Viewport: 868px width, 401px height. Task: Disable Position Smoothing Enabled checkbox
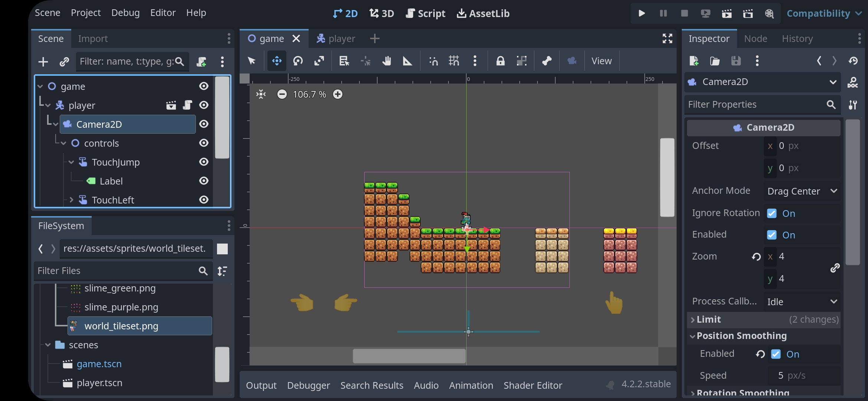click(x=776, y=354)
